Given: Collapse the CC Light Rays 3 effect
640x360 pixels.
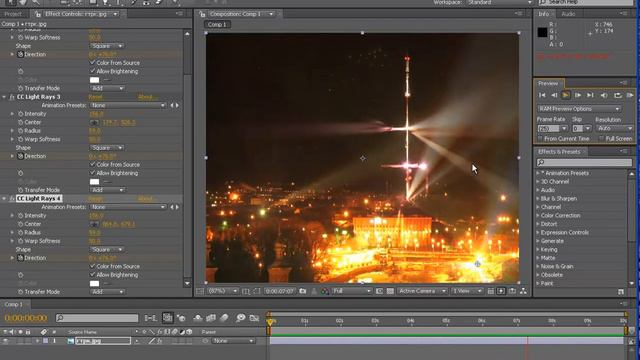Looking at the screenshot, I should [x=4, y=97].
